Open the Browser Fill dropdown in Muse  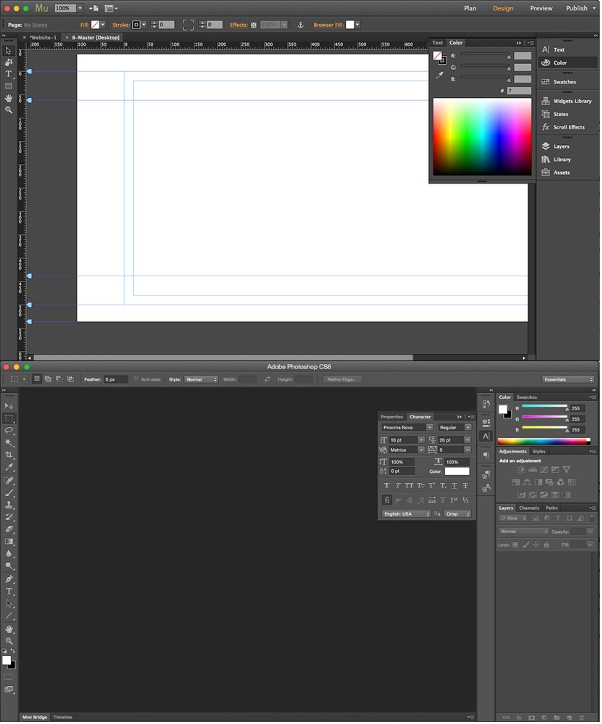pyautogui.click(x=358, y=25)
